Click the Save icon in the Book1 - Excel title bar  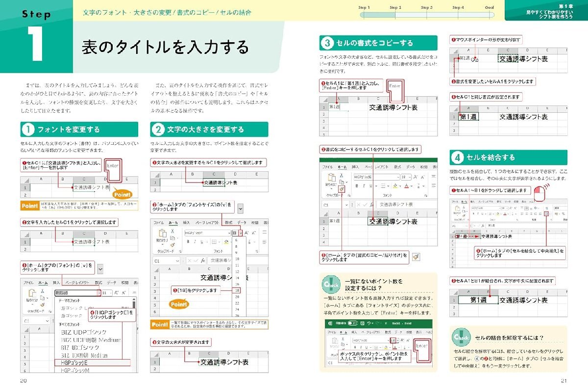click(x=362, y=323)
